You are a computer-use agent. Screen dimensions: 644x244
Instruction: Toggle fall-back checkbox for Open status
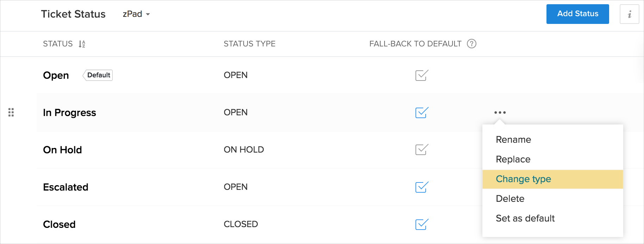[421, 75]
